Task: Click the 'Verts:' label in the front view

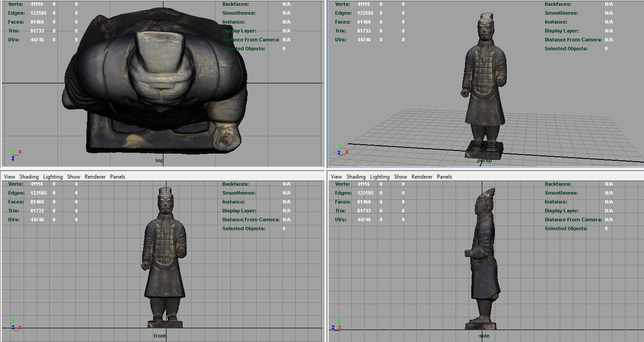Action: click(x=15, y=184)
